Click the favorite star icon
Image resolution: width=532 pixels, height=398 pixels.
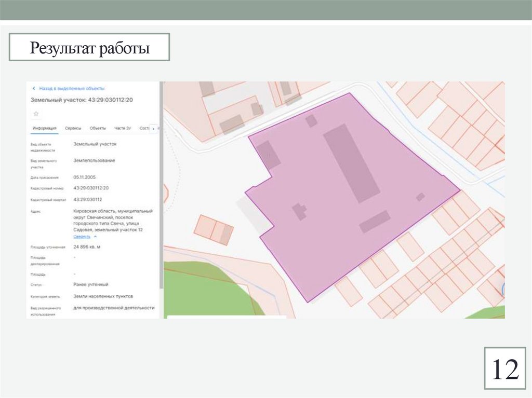36,114
